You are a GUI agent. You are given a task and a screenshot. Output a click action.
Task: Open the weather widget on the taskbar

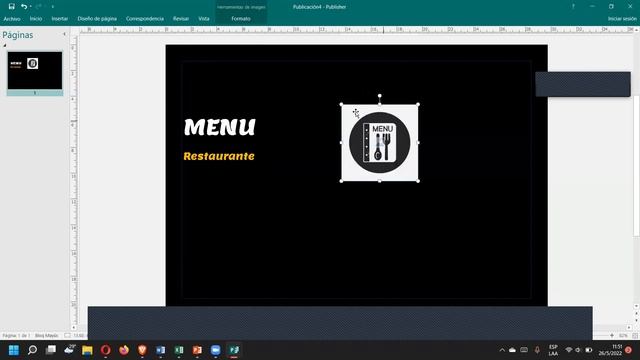pos(69,349)
